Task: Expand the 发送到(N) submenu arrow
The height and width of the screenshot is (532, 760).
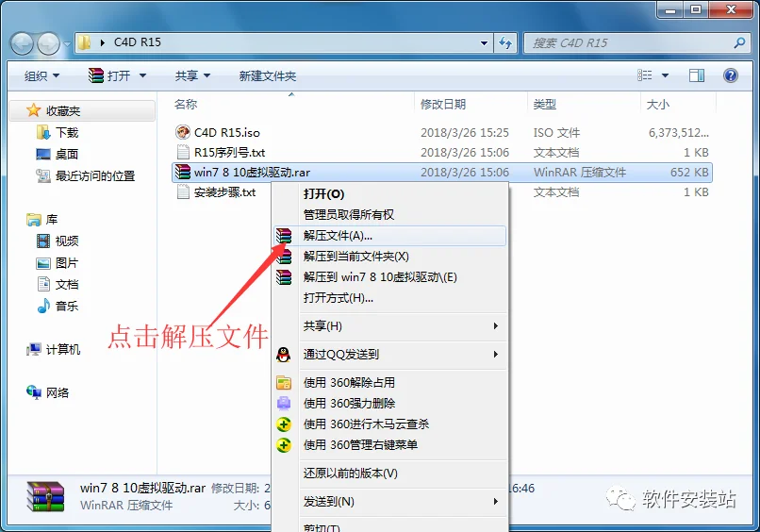Action: (495, 502)
